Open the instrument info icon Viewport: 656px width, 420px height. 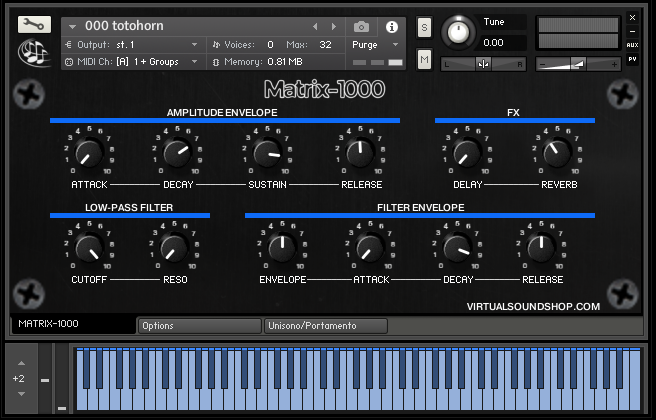click(x=391, y=26)
